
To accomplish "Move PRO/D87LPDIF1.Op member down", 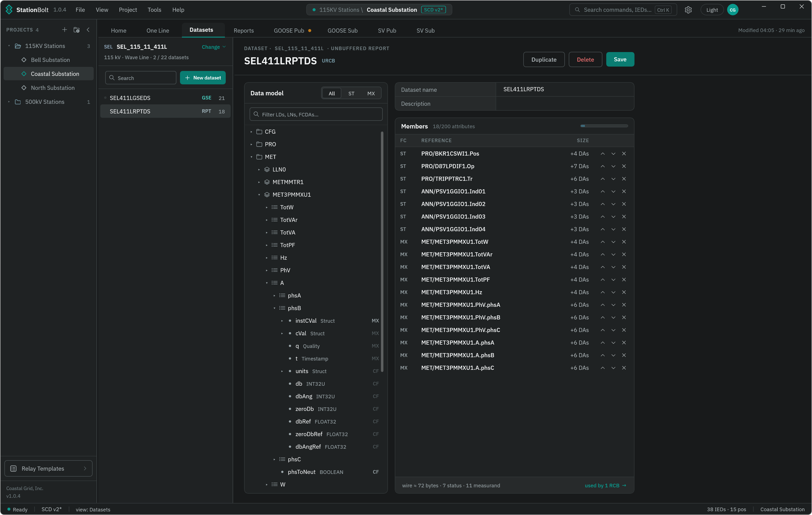I will 613,166.
